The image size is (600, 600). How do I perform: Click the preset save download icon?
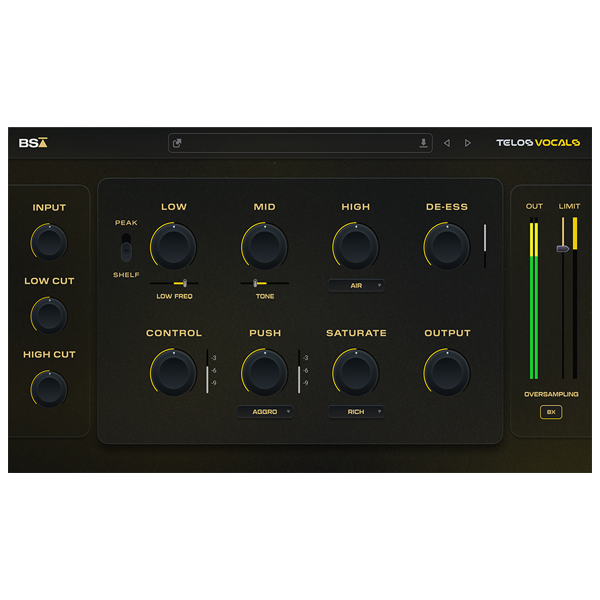tap(423, 143)
